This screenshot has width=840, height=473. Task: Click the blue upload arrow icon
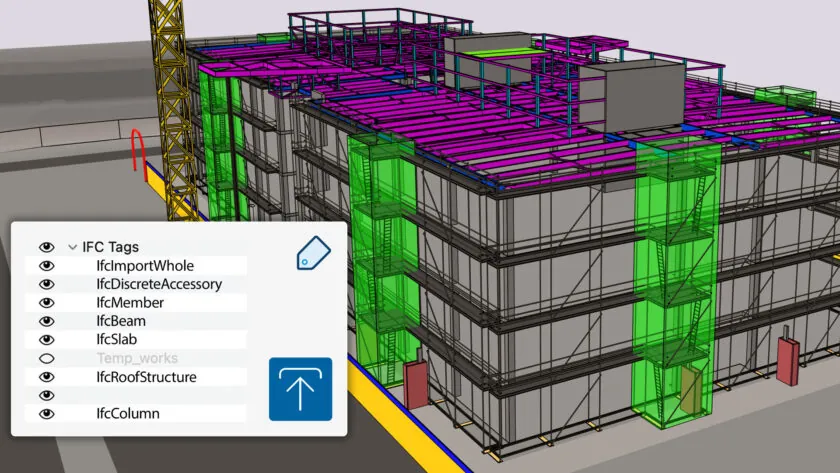300,389
